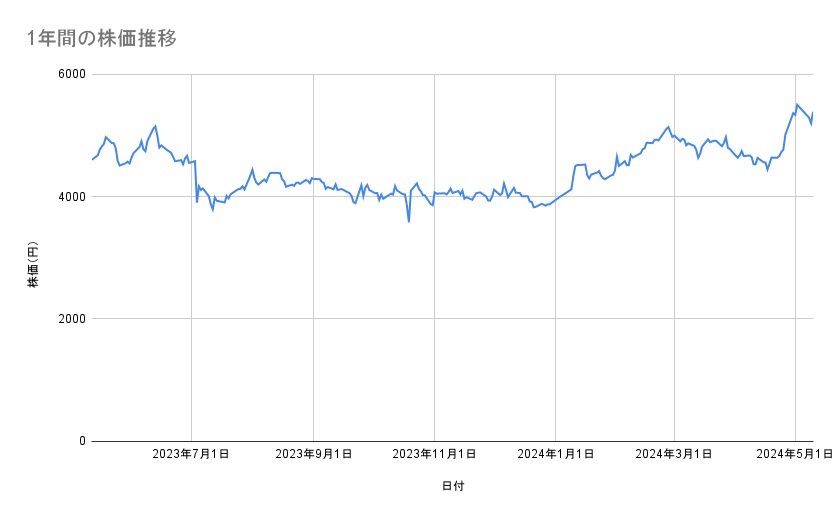Click the lowest dip of the price line
Image resolution: width=839 pixels, height=519 pixels.
point(409,221)
